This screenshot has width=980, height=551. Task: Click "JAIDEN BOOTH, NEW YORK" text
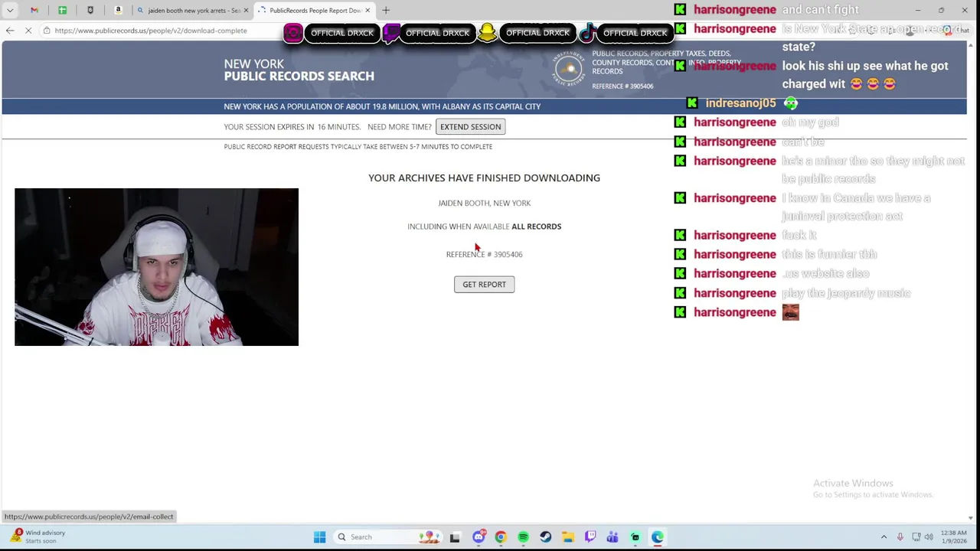484,204
